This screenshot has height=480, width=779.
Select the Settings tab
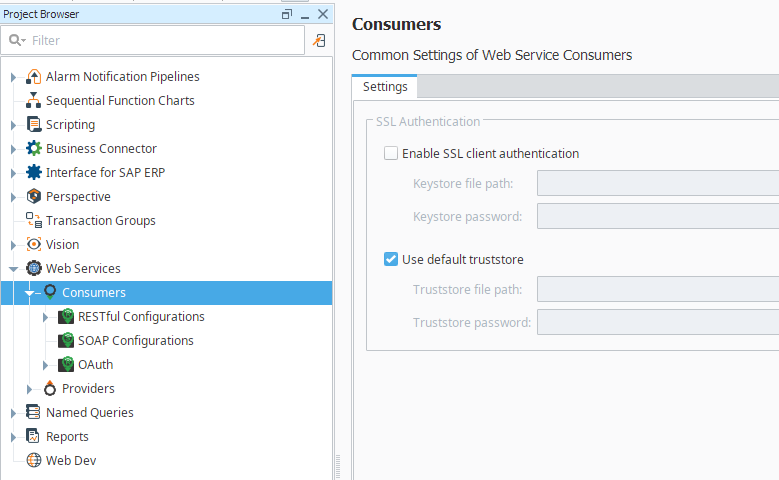tap(385, 87)
